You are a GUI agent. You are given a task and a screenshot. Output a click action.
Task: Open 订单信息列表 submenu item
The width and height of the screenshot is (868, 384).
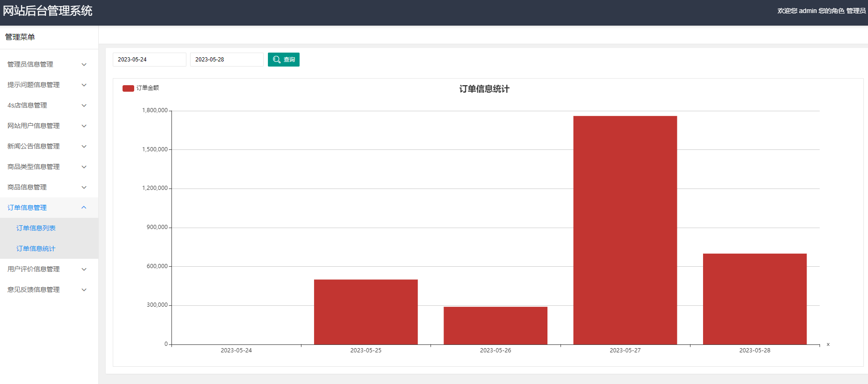coord(36,228)
